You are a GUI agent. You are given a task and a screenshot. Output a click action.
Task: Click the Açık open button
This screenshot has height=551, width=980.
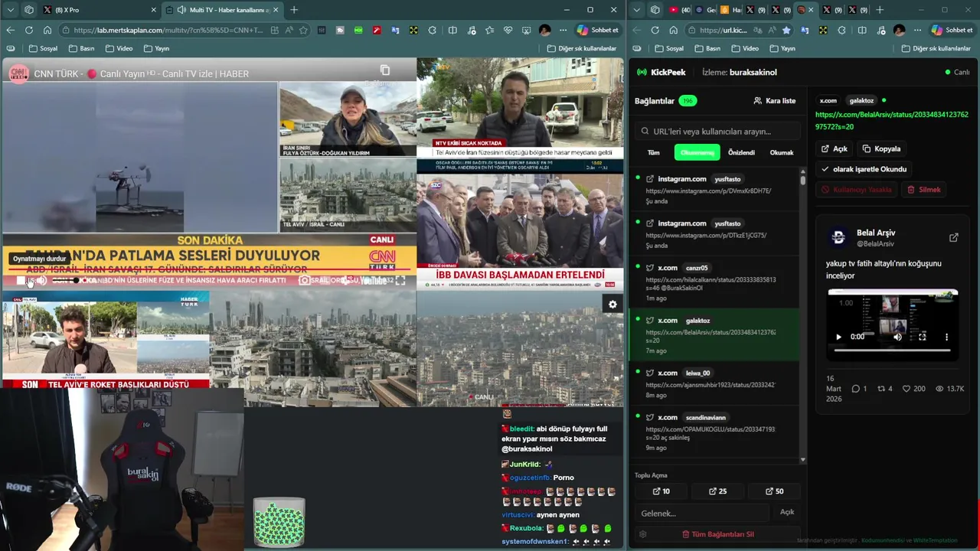coord(834,148)
